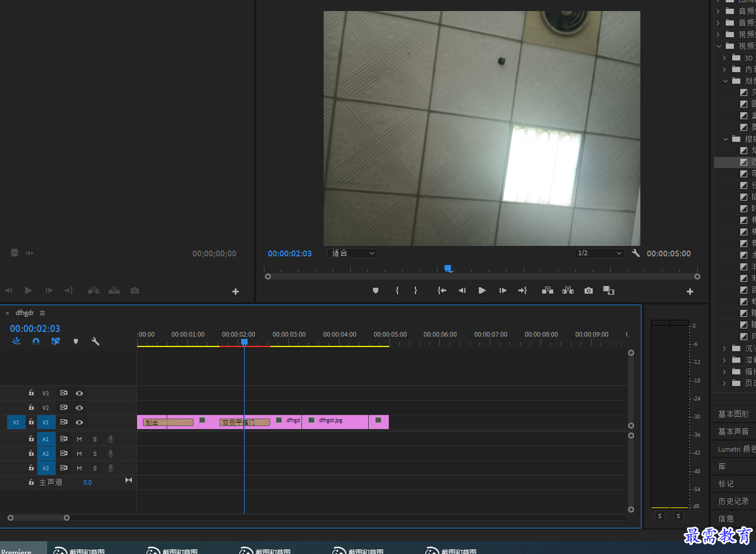
Task: Expand the 沉浸式 effects folder chevron
Action: [725, 348]
